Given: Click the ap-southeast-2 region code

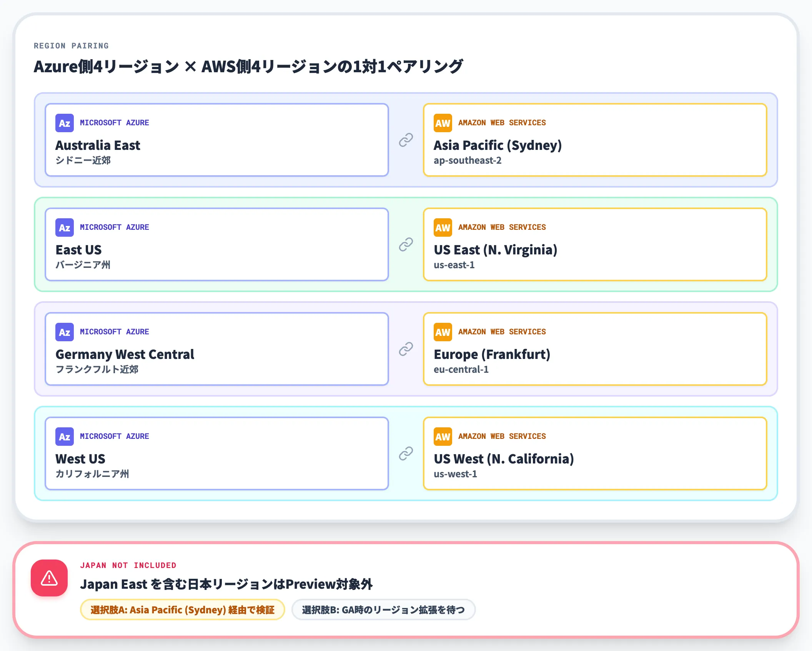Looking at the screenshot, I should point(468,160).
